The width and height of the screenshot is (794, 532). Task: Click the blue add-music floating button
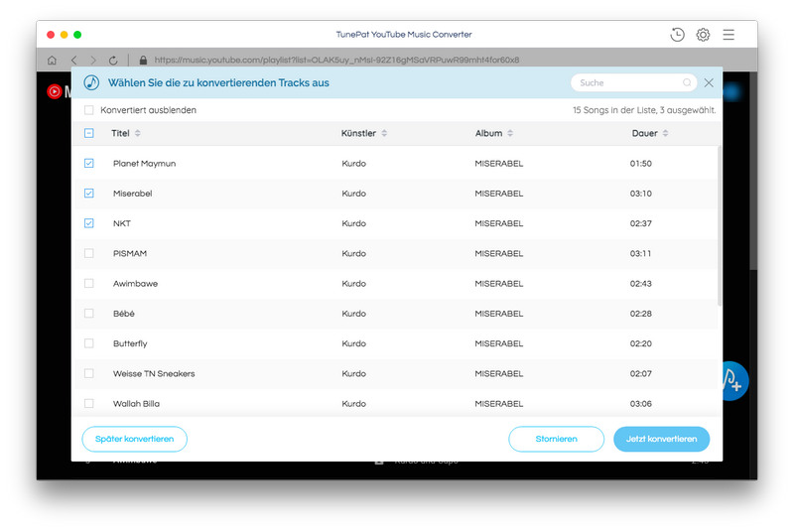[x=734, y=381]
